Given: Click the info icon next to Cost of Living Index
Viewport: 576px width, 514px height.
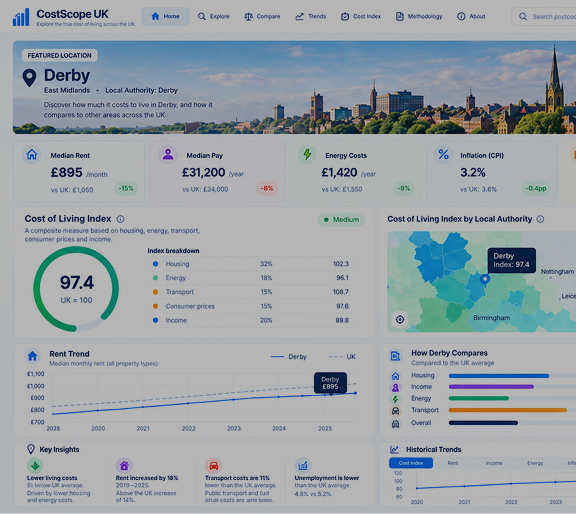Looking at the screenshot, I should pos(120,219).
